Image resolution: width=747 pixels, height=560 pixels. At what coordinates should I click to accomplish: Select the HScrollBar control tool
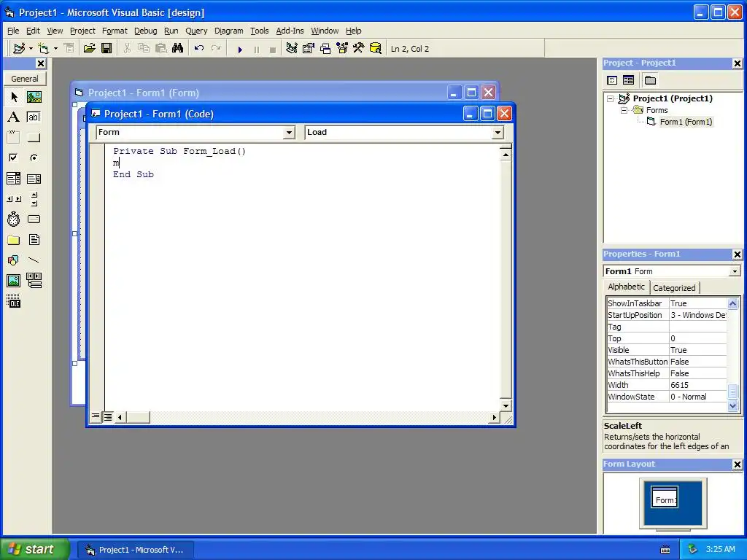pos(14,199)
